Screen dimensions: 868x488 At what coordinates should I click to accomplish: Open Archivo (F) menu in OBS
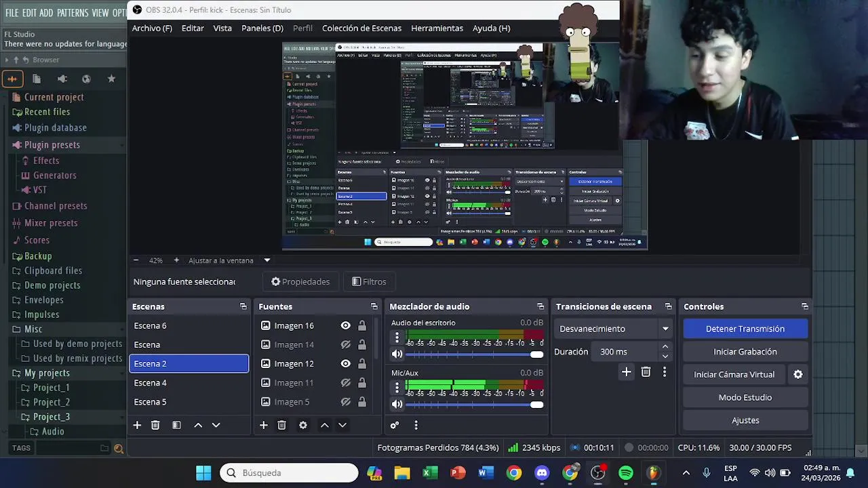point(152,28)
